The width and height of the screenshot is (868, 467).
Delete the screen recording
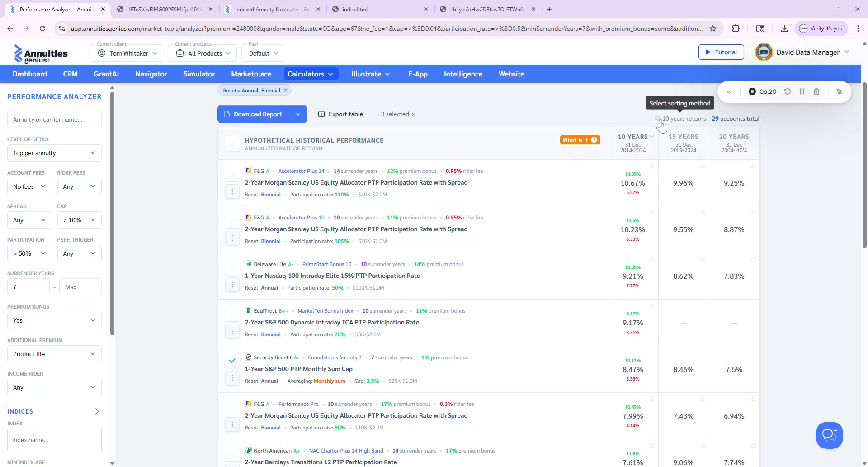(816, 91)
